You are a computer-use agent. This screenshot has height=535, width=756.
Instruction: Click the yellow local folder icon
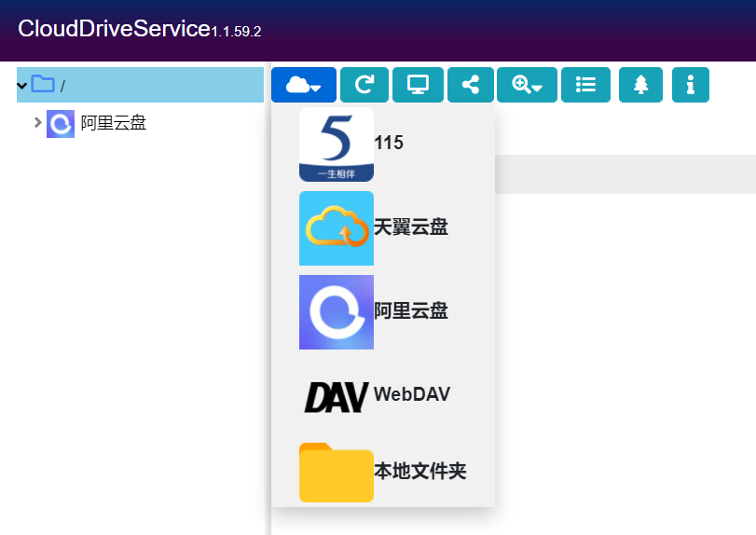click(x=337, y=473)
